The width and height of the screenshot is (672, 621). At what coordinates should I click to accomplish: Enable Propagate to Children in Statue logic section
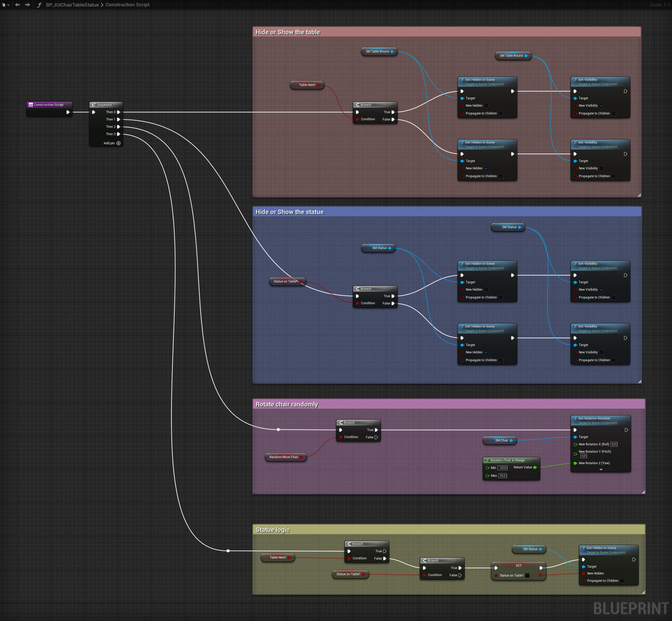click(622, 581)
